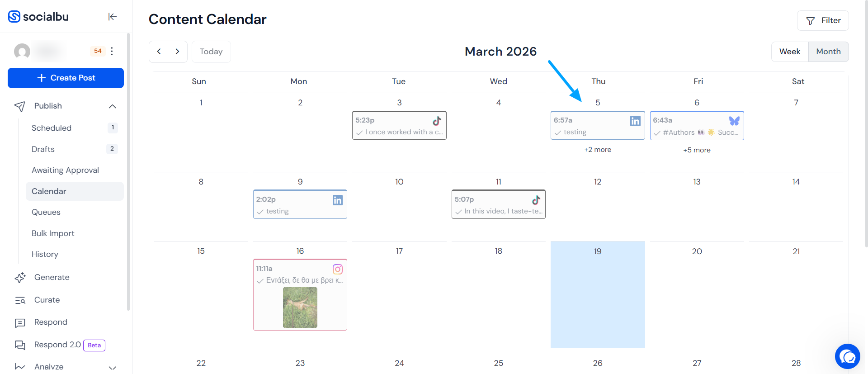Open the live chat support bubble
This screenshot has width=868, height=374.
(847, 357)
